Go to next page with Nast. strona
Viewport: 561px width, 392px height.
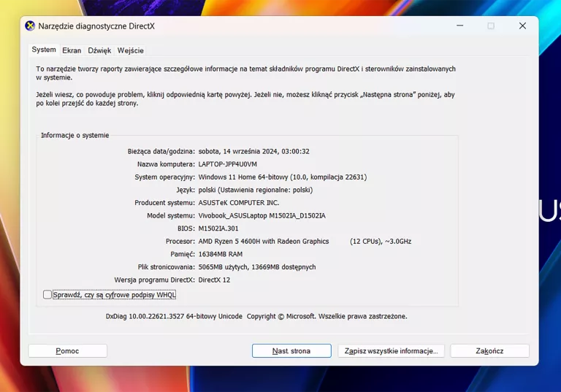[291, 351]
